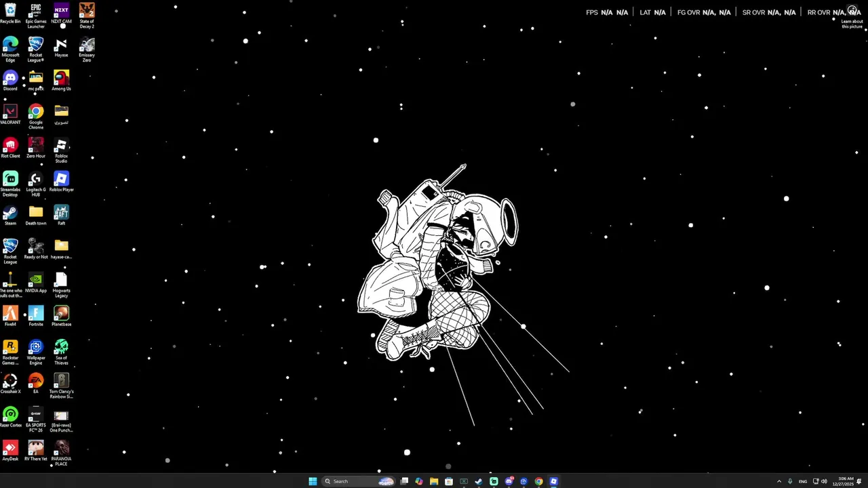The width and height of the screenshot is (868, 488).
Task: Select the Rockstar Games launcher icon
Action: (10, 352)
